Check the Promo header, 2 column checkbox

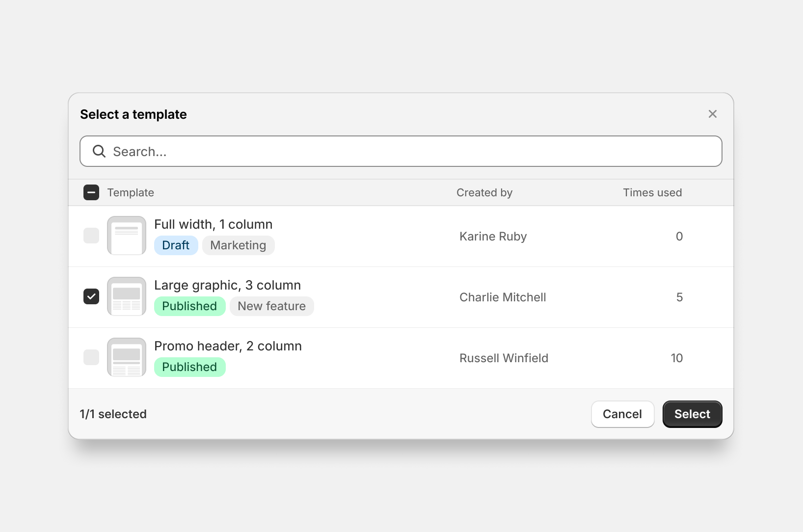pyautogui.click(x=91, y=357)
